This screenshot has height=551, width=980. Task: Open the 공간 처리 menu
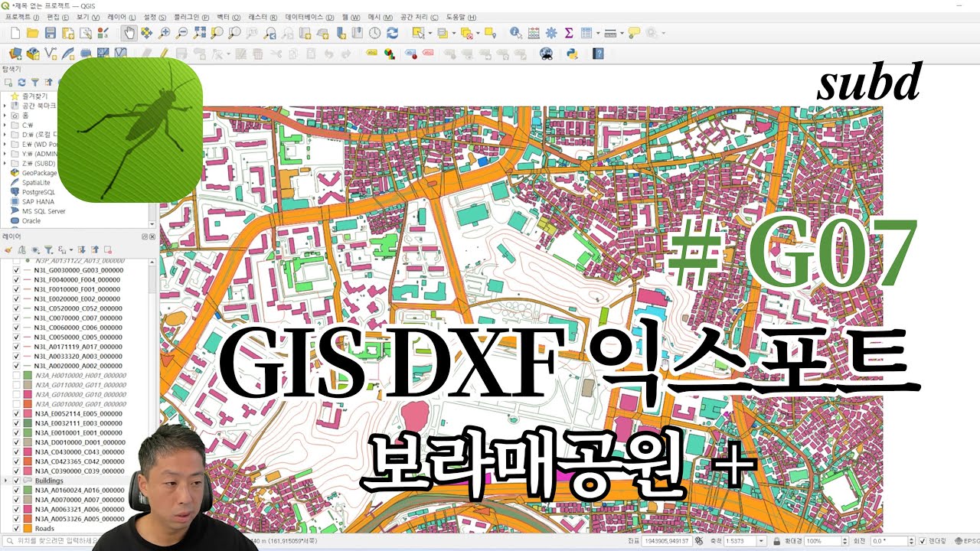pyautogui.click(x=420, y=17)
